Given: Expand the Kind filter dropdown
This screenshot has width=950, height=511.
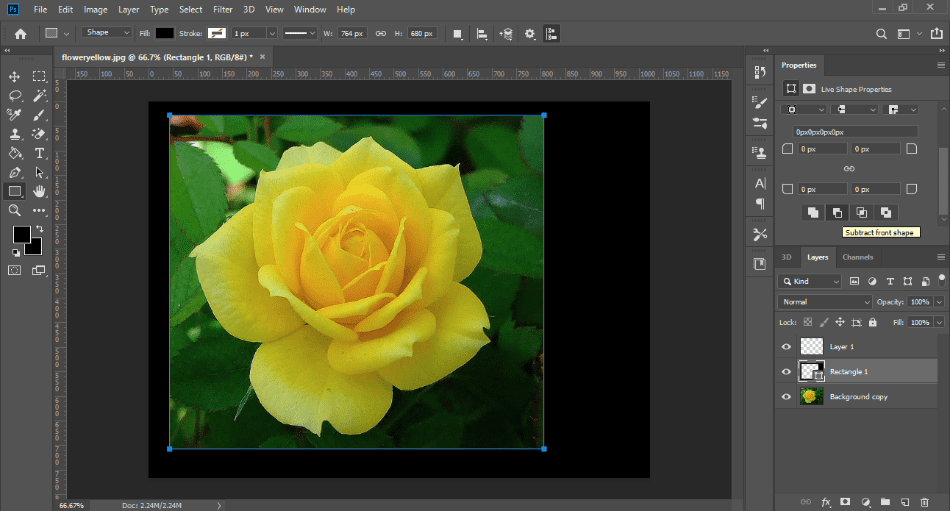Looking at the screenshot, I should 809,281.
